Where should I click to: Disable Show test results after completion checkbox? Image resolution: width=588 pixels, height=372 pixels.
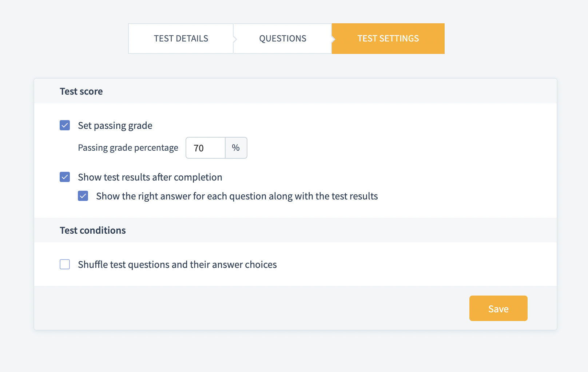[x=65, y=177]
